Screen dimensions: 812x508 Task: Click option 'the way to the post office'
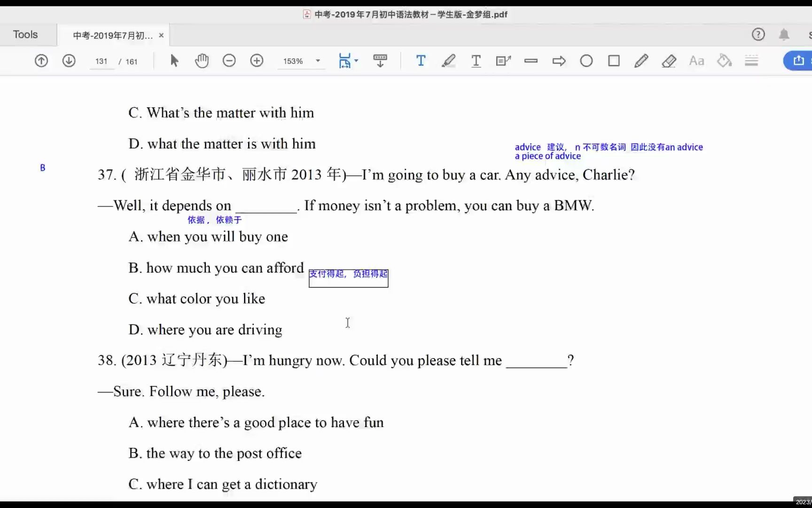(215, 453)
